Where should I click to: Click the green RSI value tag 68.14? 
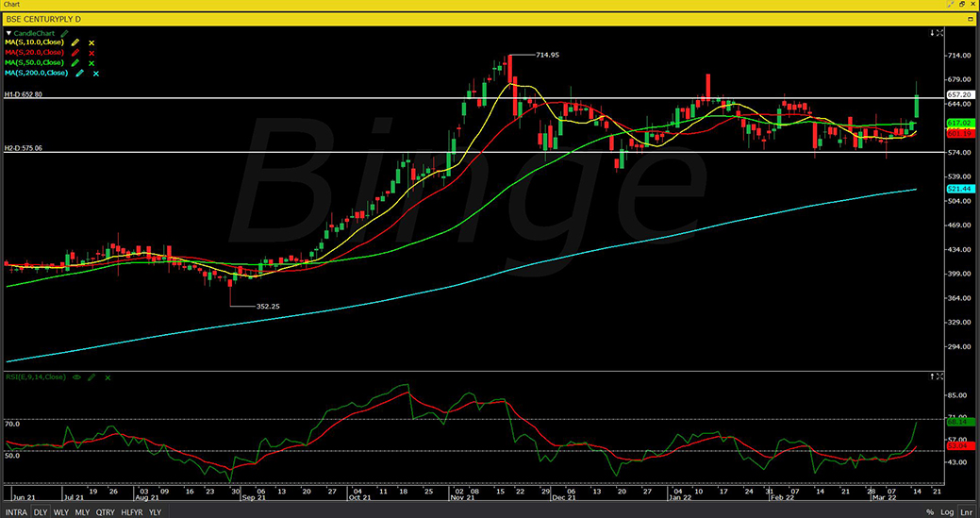click(x=959, y=423)
